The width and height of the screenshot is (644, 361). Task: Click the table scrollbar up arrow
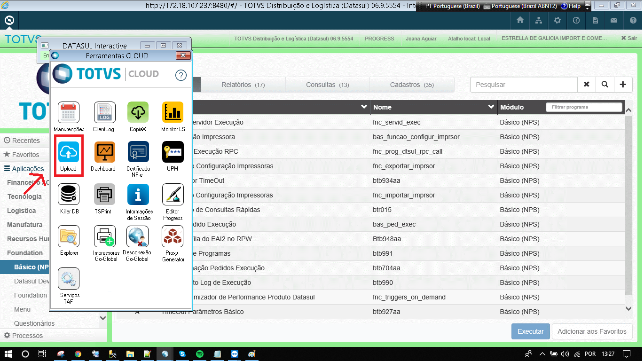(x=629, y=110)
